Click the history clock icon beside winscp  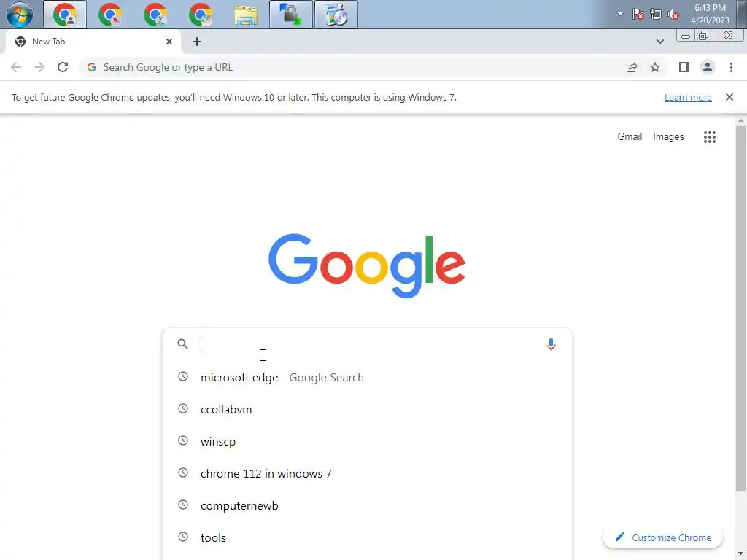(x=183, y=440)
